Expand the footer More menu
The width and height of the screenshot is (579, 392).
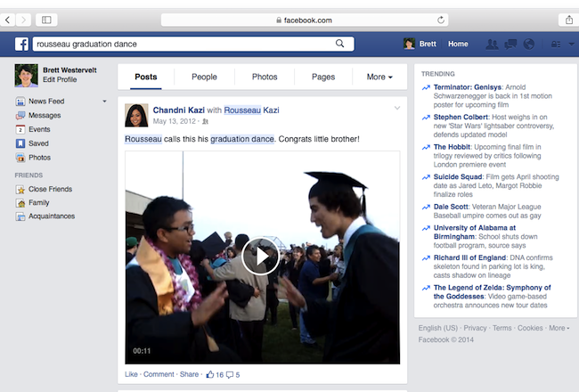click(x=559, y=328)
